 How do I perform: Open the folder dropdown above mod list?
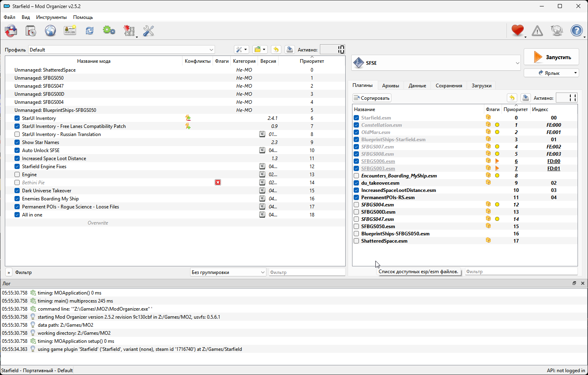(x=260, y=49)
